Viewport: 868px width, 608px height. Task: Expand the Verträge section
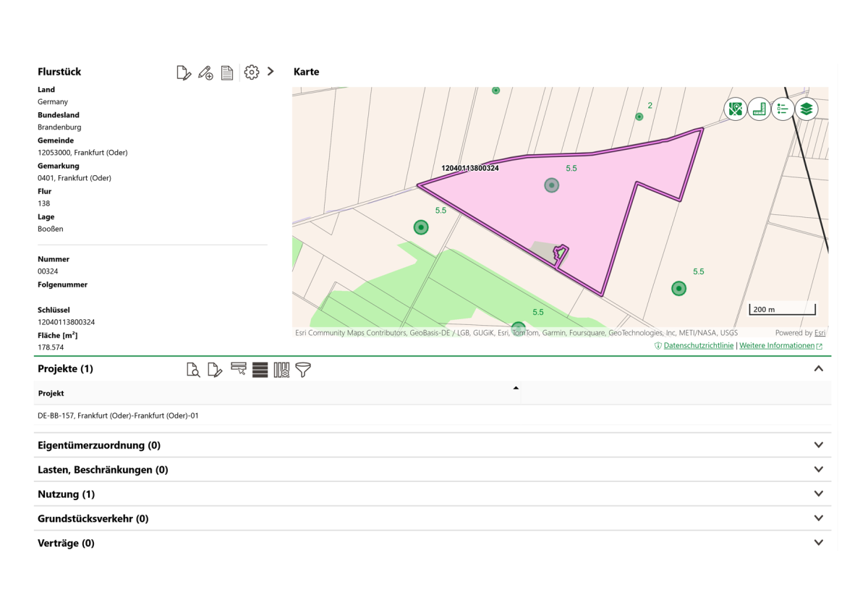tap(818, 543)
